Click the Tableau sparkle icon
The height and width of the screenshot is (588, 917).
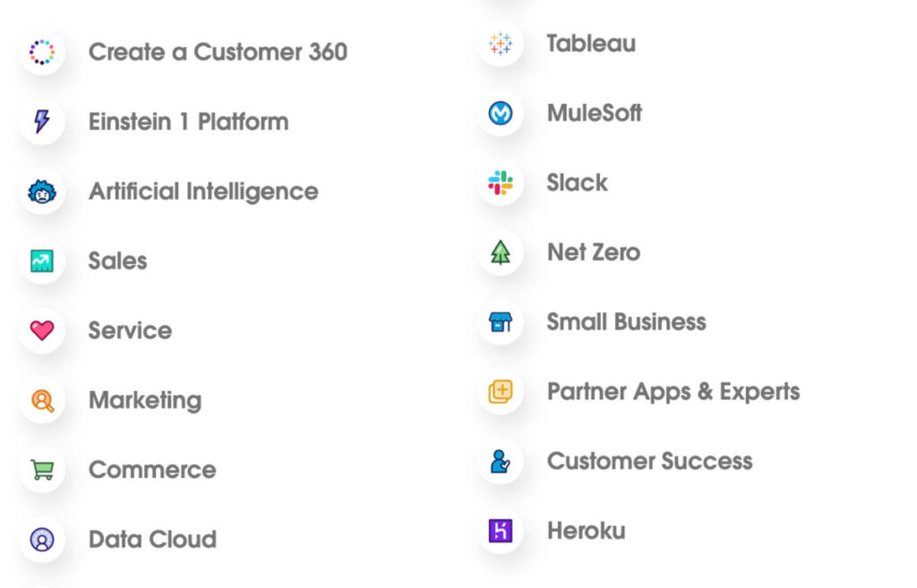[x=500, y=44]
